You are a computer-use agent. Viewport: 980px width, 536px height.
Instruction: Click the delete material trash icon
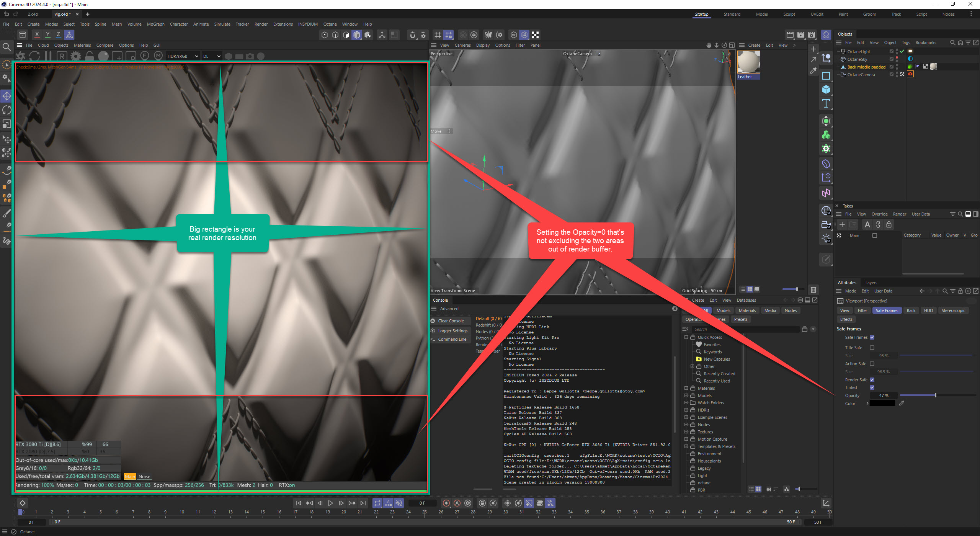(x=813, y=289)
